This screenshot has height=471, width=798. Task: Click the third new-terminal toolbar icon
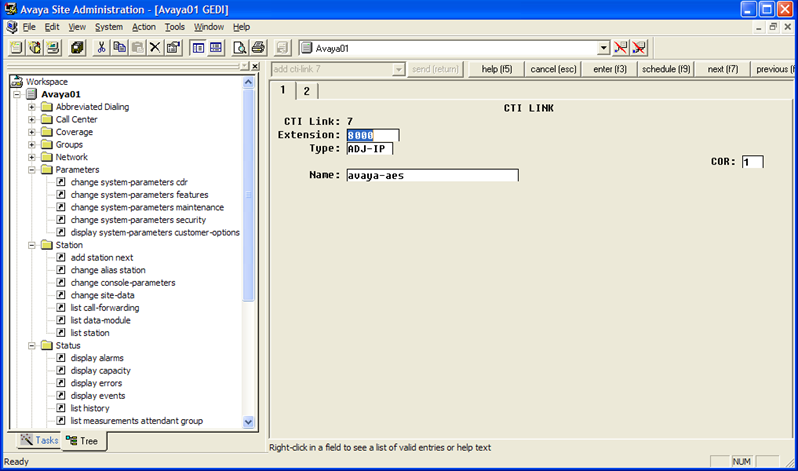click(x=53, y=48)
